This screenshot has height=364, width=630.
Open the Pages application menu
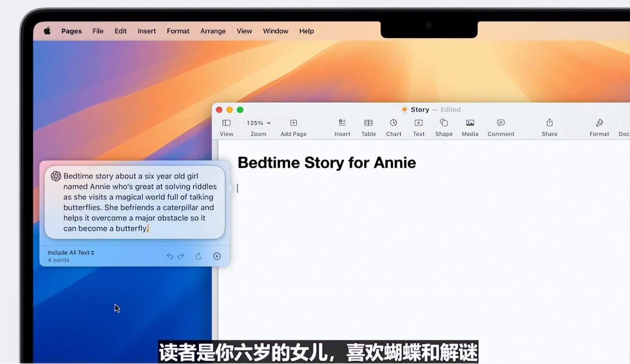[x=71, y=31]
